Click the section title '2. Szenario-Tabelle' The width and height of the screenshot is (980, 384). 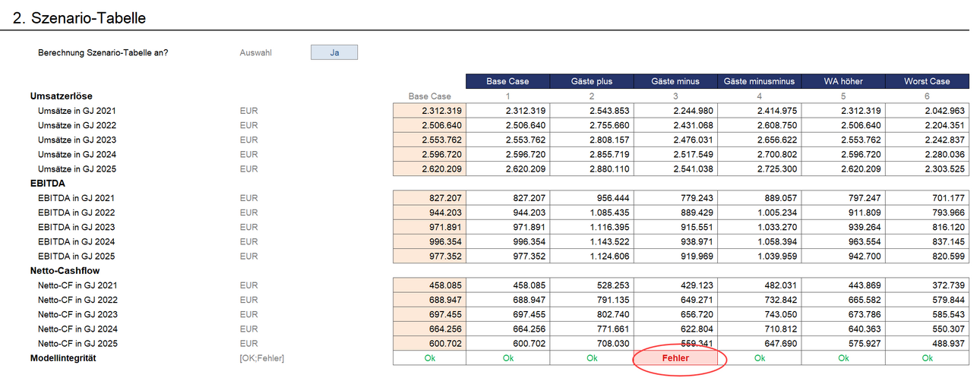coord(79,17)
